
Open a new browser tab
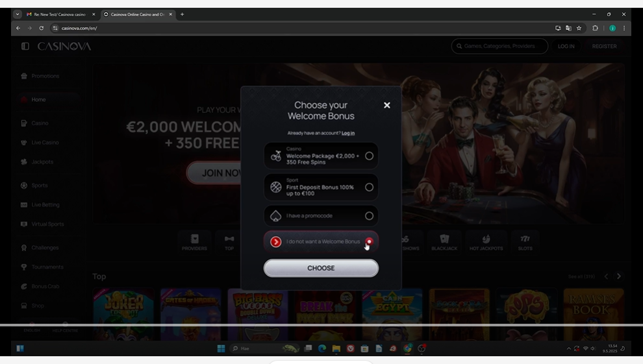(x=182, y=14)
